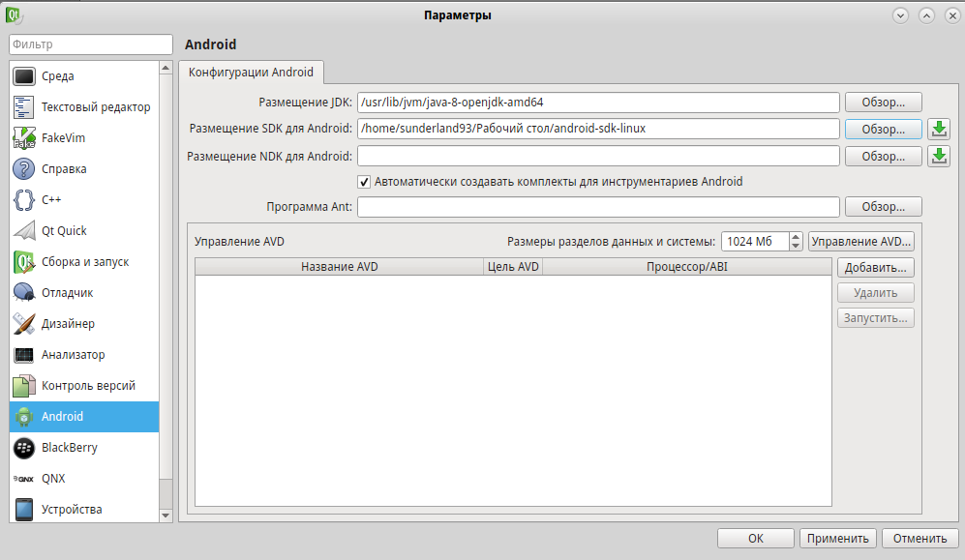Sort by Название AVD column header
Viewport: 965px width, 560px height.
[x=340, y=267]
